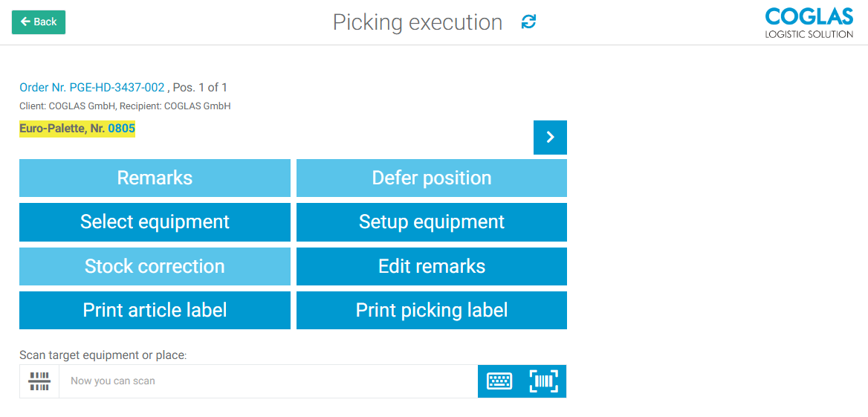
Task: Click the refresh icon beside Picking execution
Action: 528,22
